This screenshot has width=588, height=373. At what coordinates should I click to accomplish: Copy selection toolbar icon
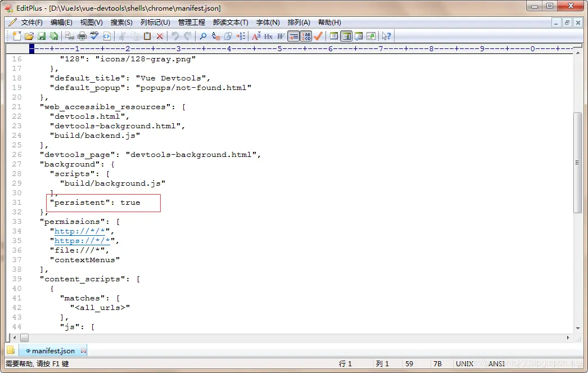coord(135,36)
